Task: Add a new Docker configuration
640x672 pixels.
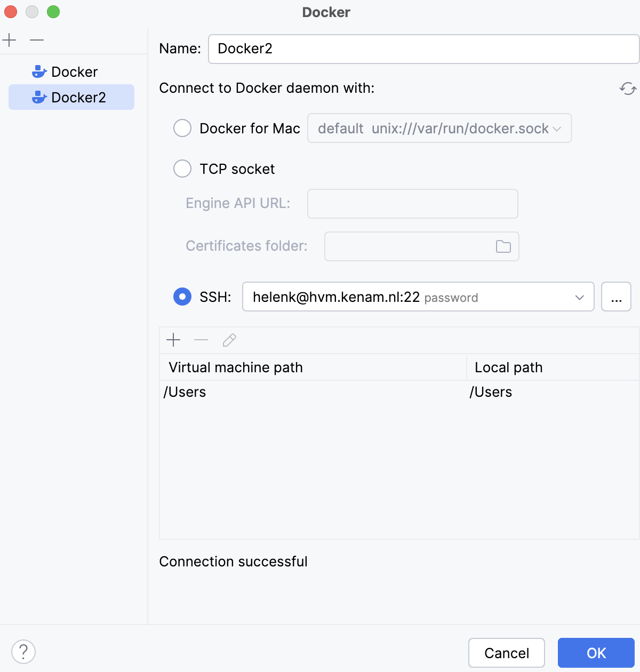Action: pyautogui.click(x=9, y=39)
